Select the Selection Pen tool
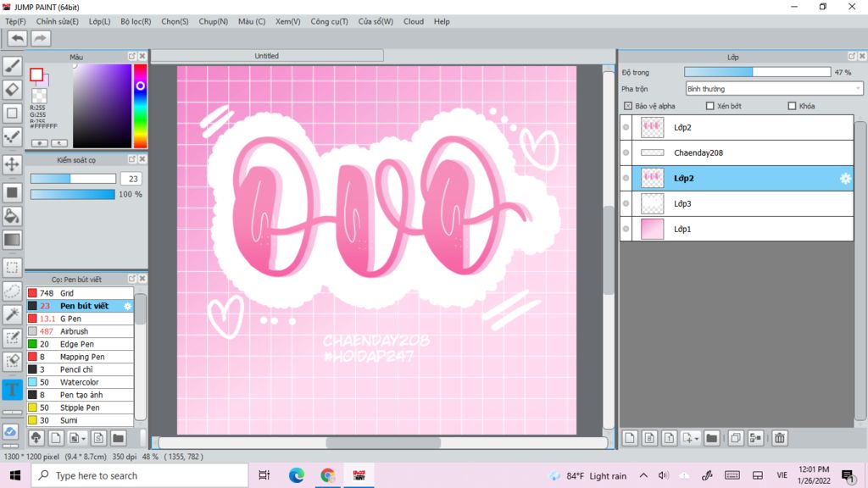 (12, 338)
